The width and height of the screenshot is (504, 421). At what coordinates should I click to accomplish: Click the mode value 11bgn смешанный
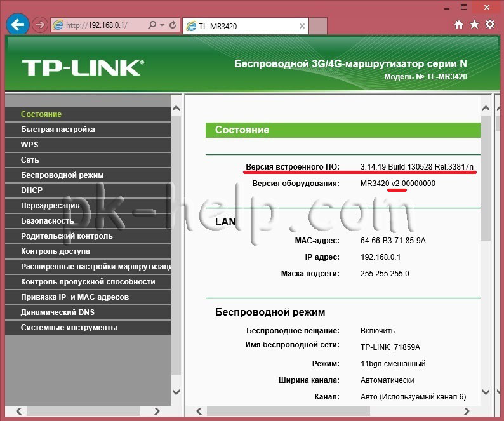pyautogui.click(x=393, y=364)
